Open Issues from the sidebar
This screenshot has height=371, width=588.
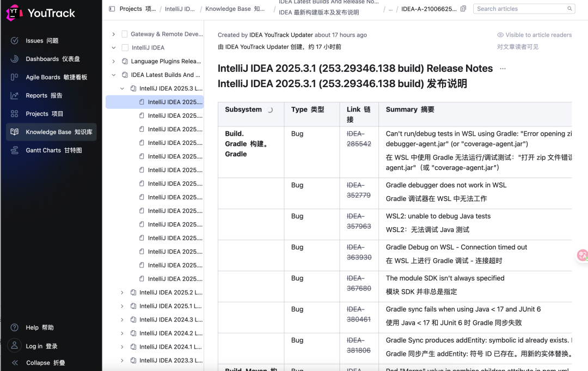[41, 40]
